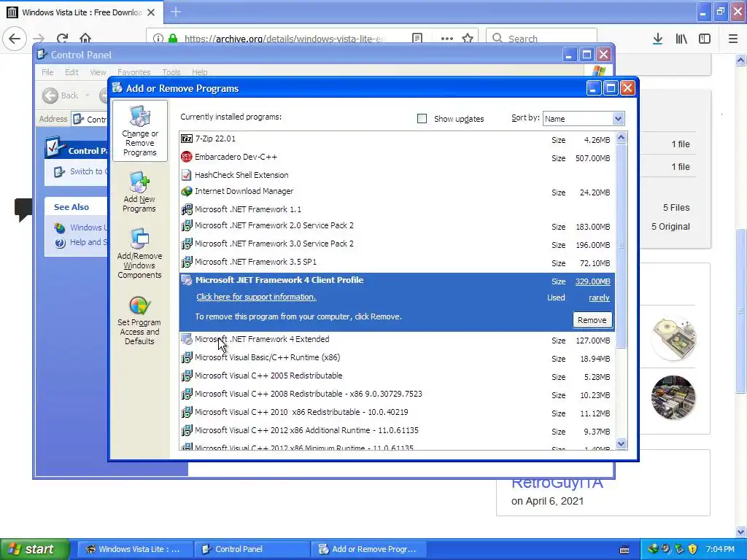Click Remove button for .NET Framework 4

(x=592, y=320)
